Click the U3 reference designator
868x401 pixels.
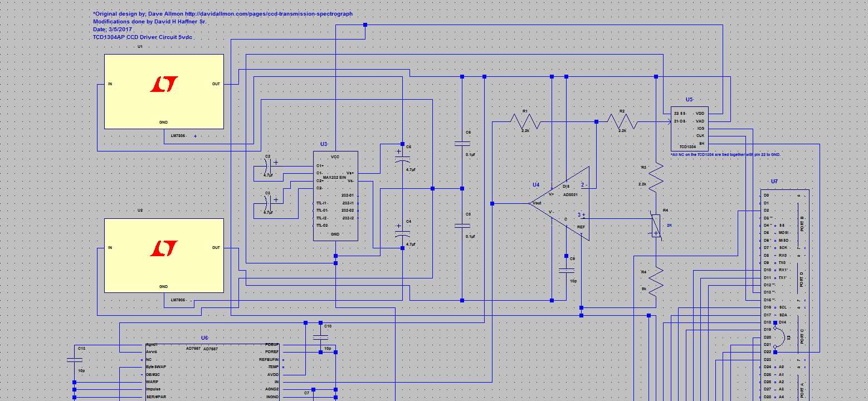pos(324,144)
